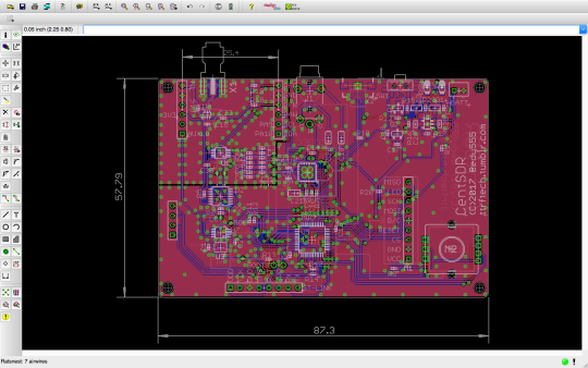Click the green status indicator light
This screenshot has height=368, width=588.
565,362
